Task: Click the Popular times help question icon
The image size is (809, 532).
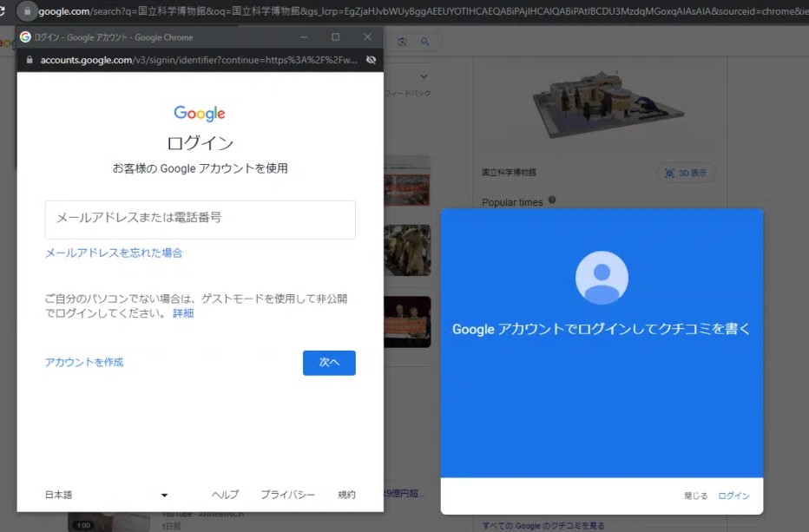Action: 552,200
